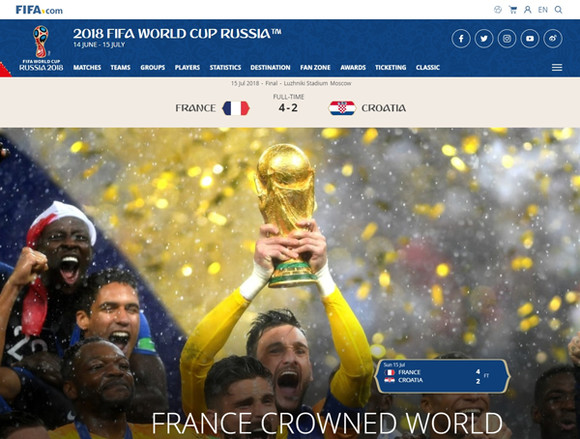Click the search magnifier icon

click(x=558, y=10)
